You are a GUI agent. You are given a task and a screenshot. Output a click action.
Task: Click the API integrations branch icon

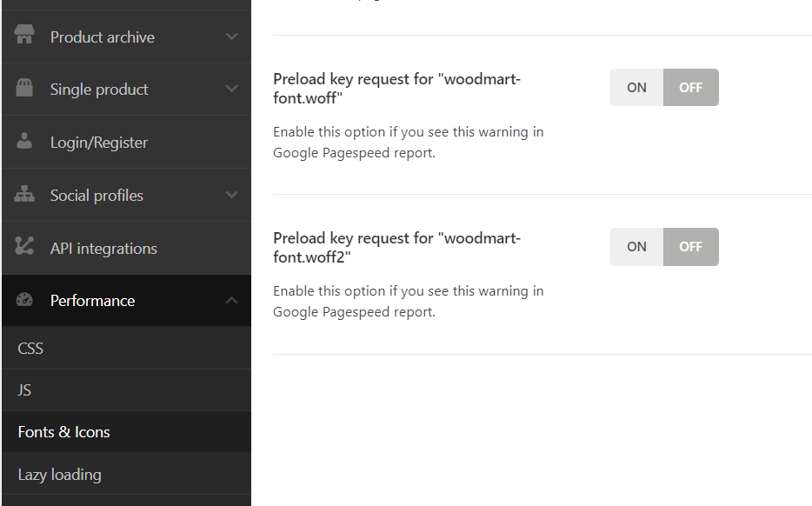tap(24, 247)
